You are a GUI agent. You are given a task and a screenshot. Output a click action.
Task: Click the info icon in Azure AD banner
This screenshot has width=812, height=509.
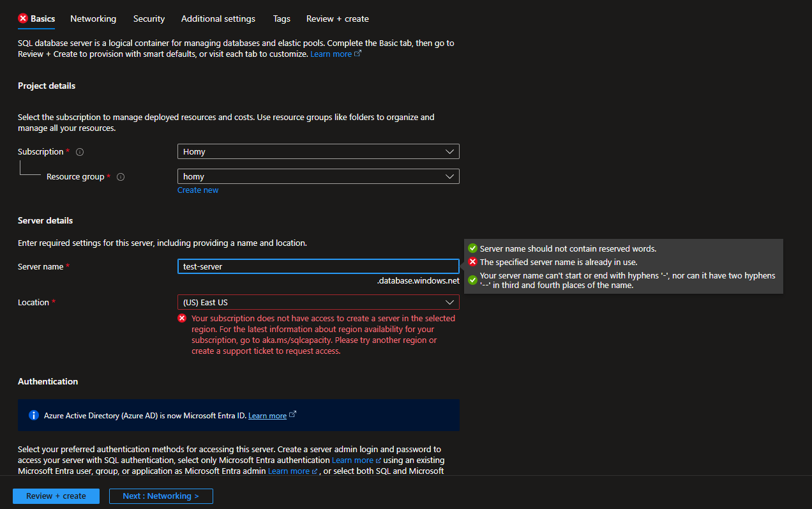click(33, 415)
